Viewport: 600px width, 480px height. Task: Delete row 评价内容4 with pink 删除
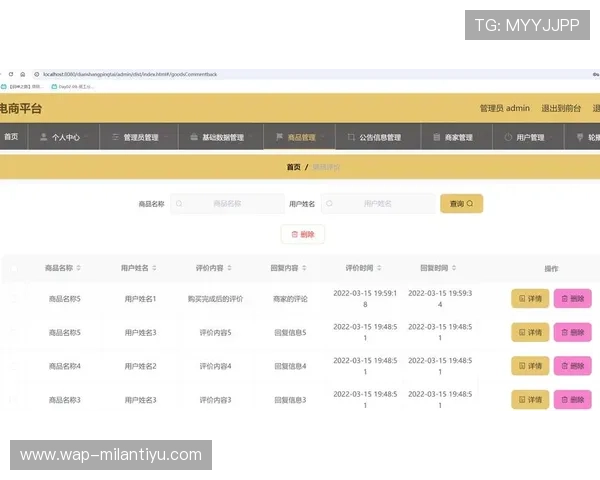(x=572, y=366)
